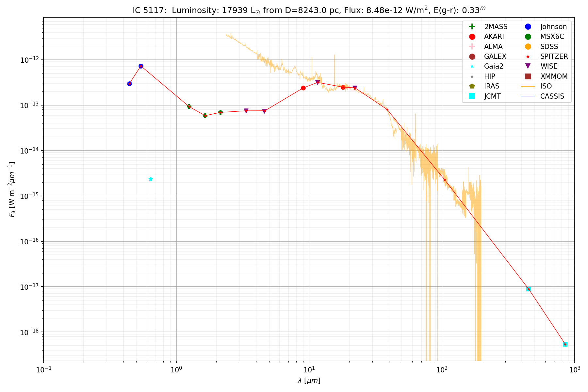The height and width of the screenshot is (392, 588).
Task: Click the JCMT data point near 10⁻¹⁷
Action: click(x=529, y=289)
